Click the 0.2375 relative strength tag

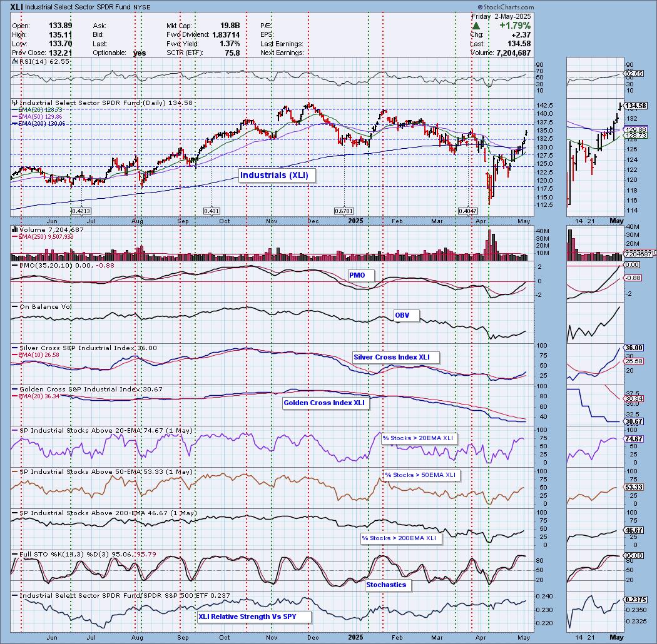[636, 600]
